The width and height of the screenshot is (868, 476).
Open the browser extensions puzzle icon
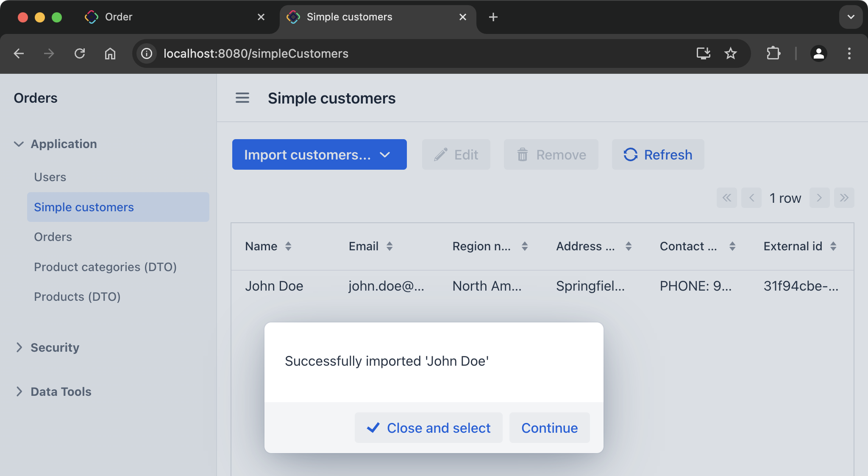(773, 53)
